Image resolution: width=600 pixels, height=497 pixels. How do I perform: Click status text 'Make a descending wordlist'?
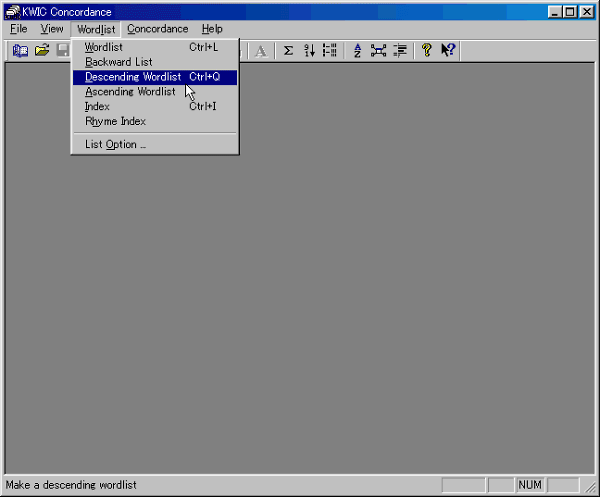[71, 485]
